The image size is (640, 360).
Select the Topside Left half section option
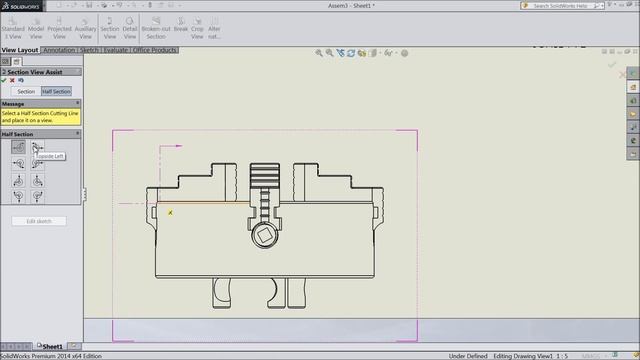coord(37,147)
